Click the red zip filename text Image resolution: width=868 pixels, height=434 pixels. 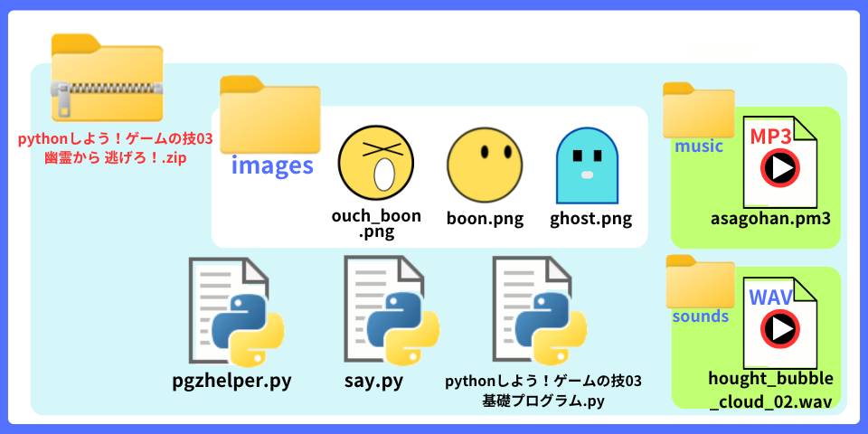pyautogui.click(x=115, y=148)
